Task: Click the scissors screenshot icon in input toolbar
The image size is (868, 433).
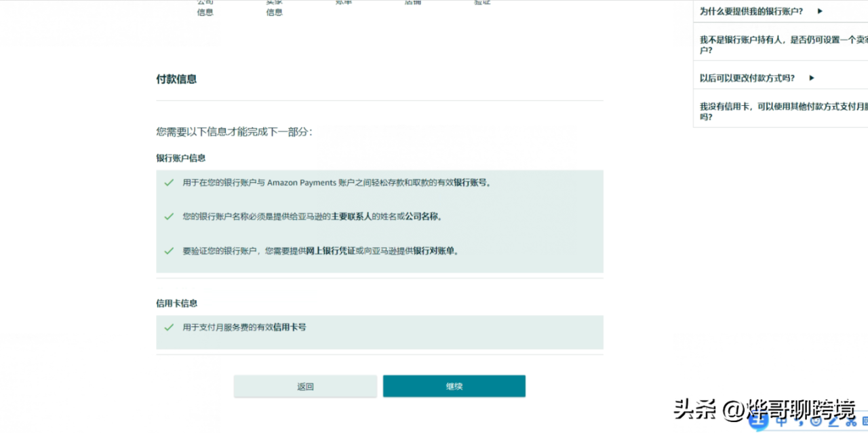Action: (x=850, y=422)
